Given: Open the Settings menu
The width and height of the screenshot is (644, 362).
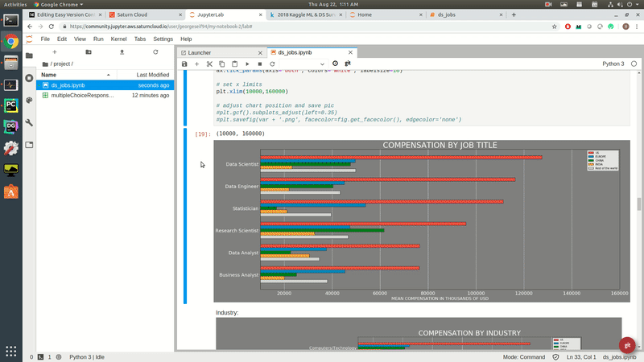Looking at the screenshot, I should 163,39.
